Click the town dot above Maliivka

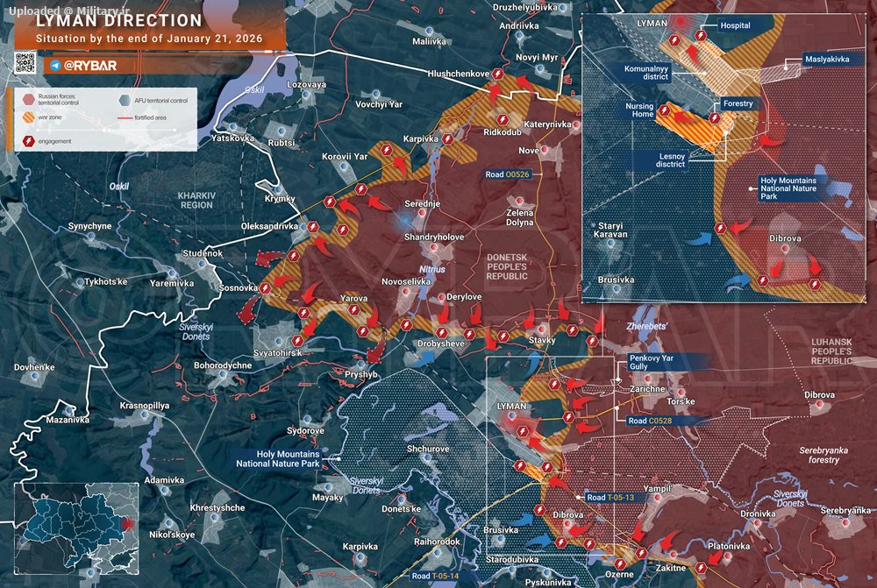pyautogui.click(x=429, y=32)
